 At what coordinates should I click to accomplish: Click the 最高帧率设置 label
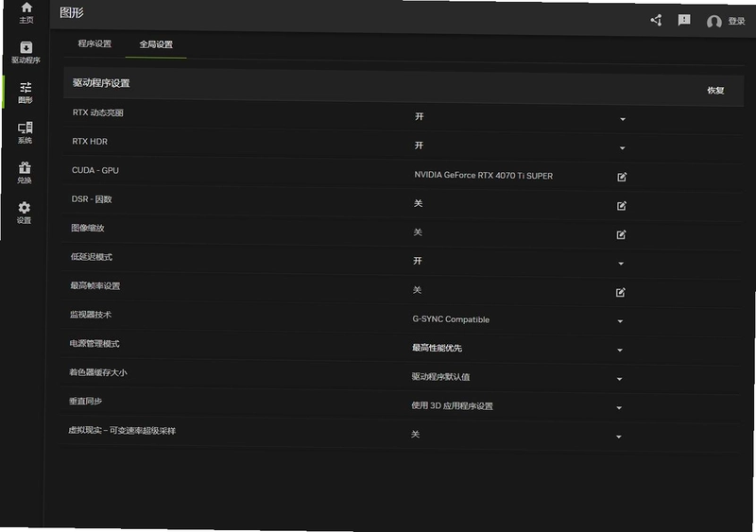coord(95,285)
